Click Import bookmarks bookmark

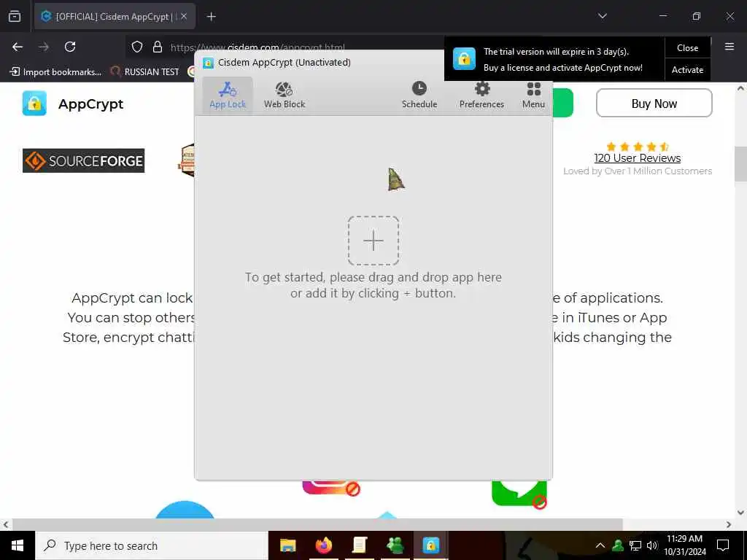coord(55,72)
